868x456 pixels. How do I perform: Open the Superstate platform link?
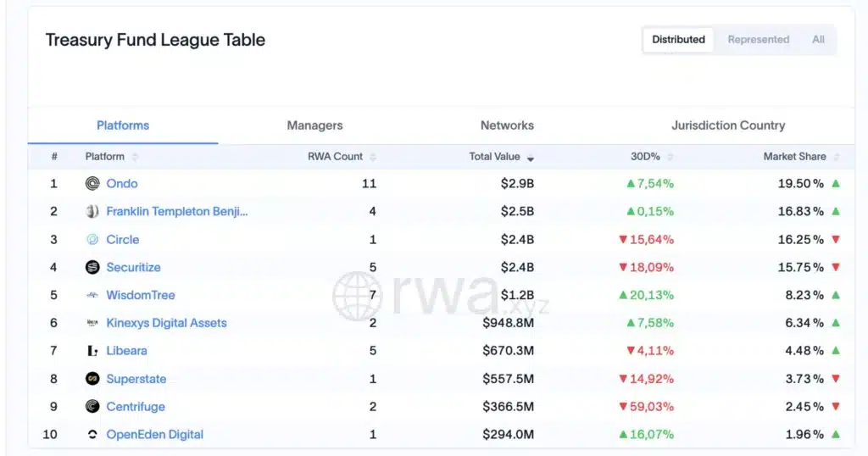[136, 379]
